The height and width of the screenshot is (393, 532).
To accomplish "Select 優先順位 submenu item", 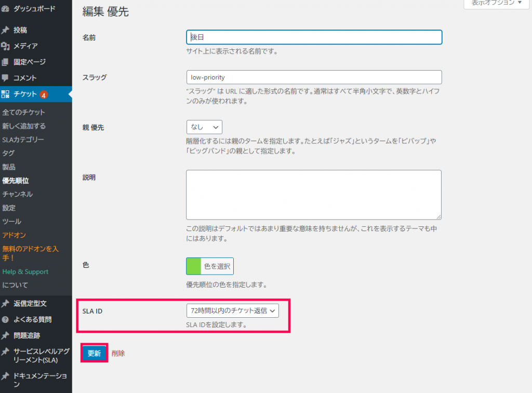I will pos(16,181).
